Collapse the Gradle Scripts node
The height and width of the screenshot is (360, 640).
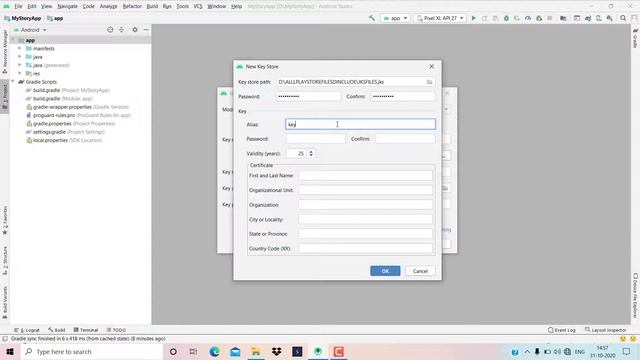point(13,82)
